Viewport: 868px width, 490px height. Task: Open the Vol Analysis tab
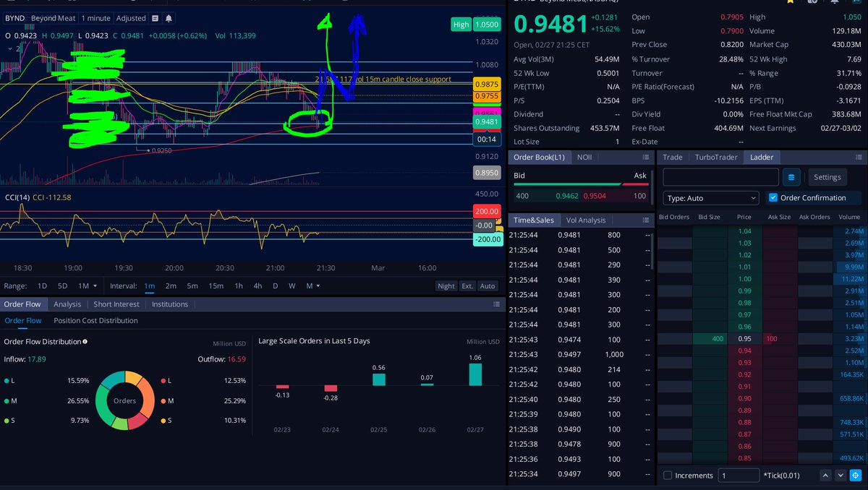coord(586,220)
